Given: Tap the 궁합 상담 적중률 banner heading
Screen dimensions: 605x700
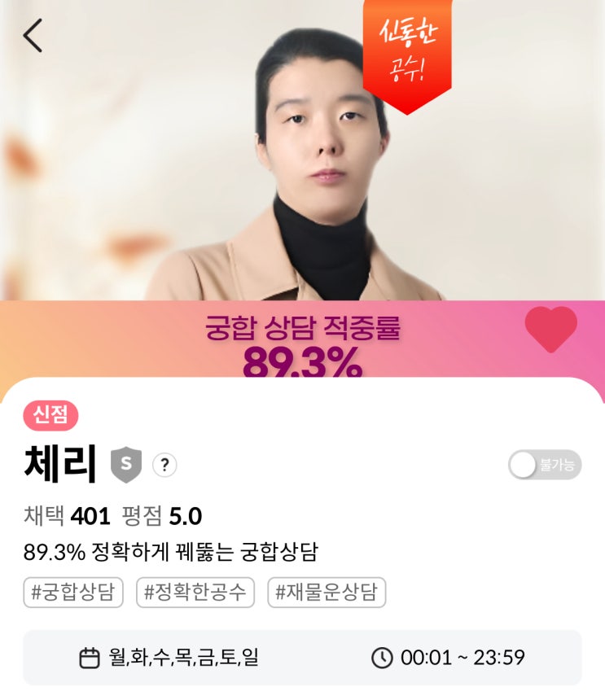Looking at the screenshot, I should point(303,328).
